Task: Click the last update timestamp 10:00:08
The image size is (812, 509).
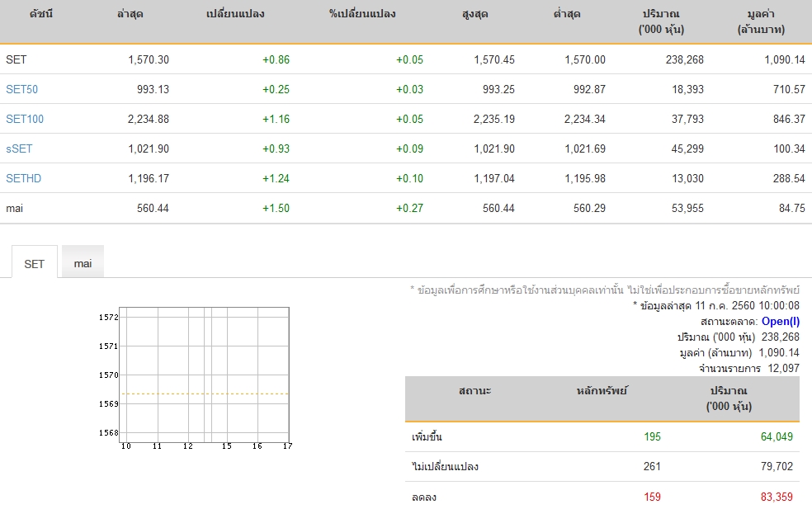Action: click(x=779, y=305)
